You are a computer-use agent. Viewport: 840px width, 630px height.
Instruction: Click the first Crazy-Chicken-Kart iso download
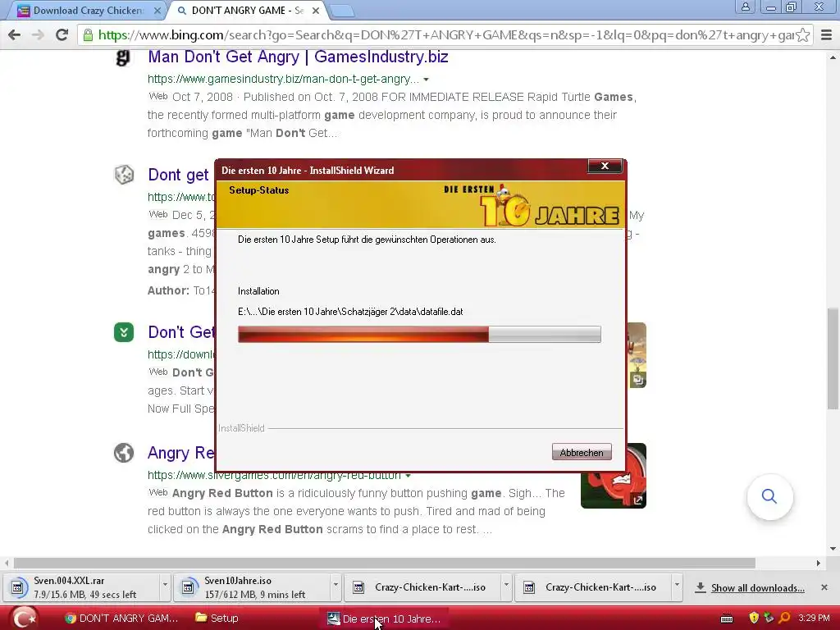(422, 587)
